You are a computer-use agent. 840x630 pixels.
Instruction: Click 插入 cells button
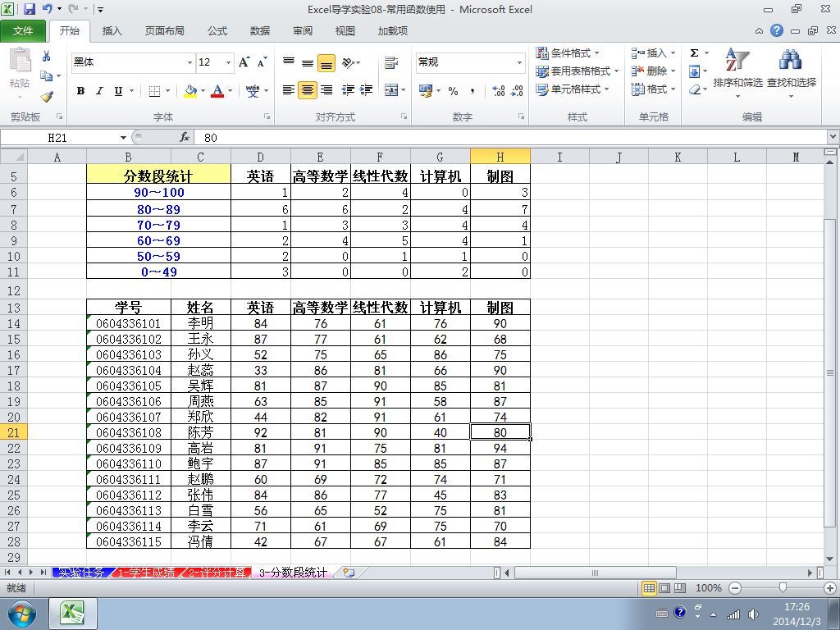point(654,53)
